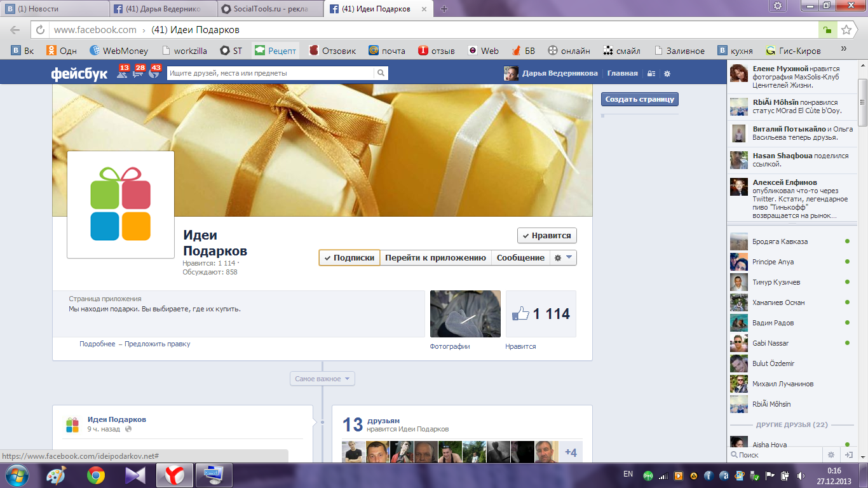
Task: Open messages icon with 28 badge
Action: [x=138, y=72]
